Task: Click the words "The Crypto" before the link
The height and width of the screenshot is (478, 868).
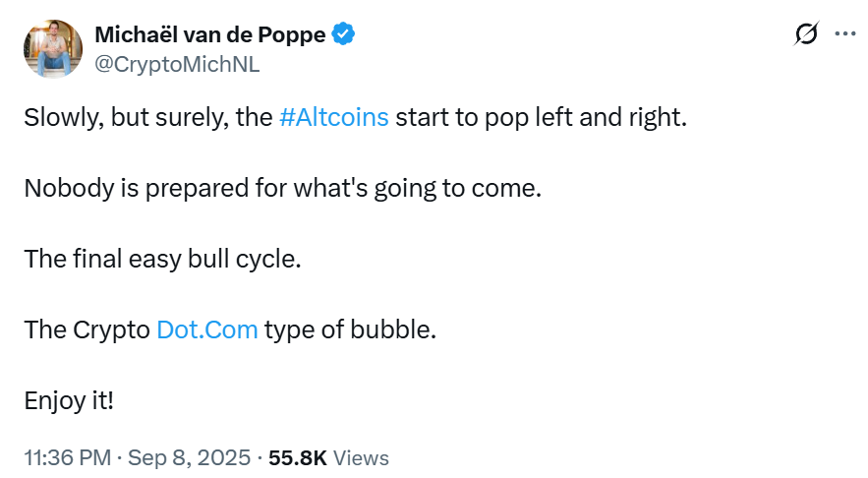Action: 87,329
